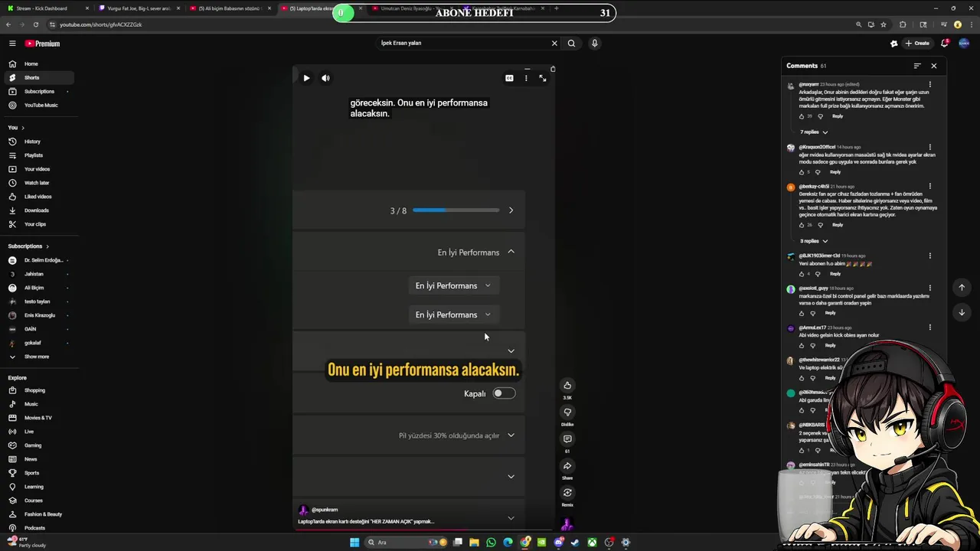Click the Create button
The height and width of the screenshot is (551, 980).
917,44
